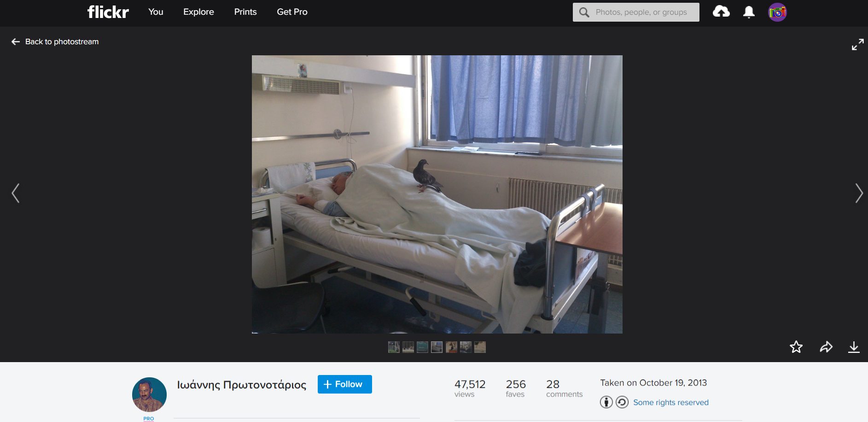
Task: Open the upload cloud icon
Action: (x=721, y=12)
